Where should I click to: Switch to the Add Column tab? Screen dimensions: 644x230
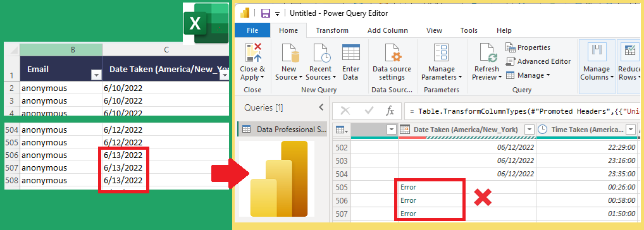[x=388, y=30]
